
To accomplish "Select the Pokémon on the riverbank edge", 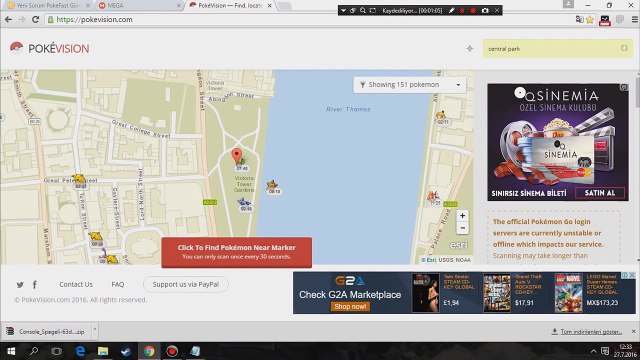I will coord(272,185).
